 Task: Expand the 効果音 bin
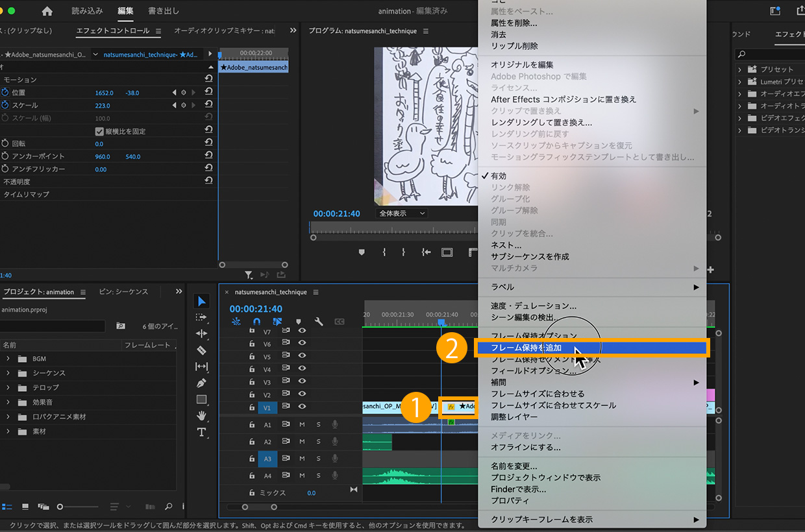tap(8, 402)
